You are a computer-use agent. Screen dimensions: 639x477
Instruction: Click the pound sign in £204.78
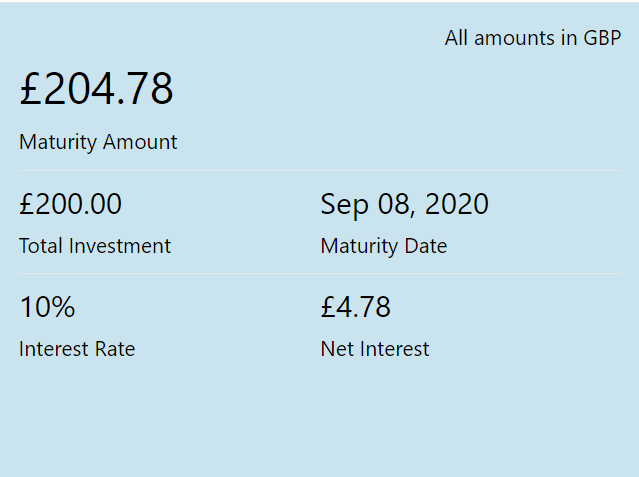coord(31,88)
